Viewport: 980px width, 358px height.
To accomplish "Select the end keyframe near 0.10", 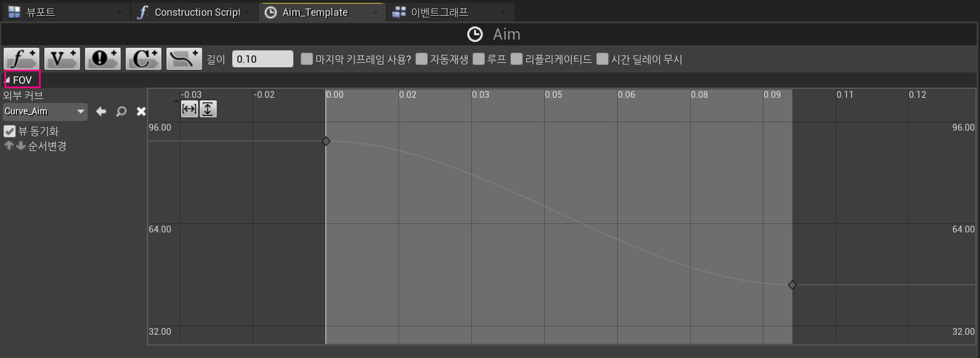I will 792,285.
